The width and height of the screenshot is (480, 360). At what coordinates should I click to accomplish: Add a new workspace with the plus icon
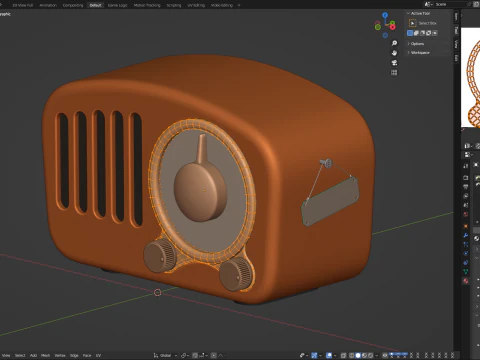click(239, 5)
